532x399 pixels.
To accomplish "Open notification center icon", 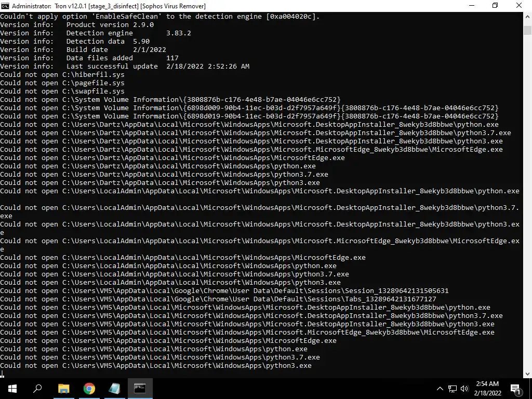I will (515, 389).
